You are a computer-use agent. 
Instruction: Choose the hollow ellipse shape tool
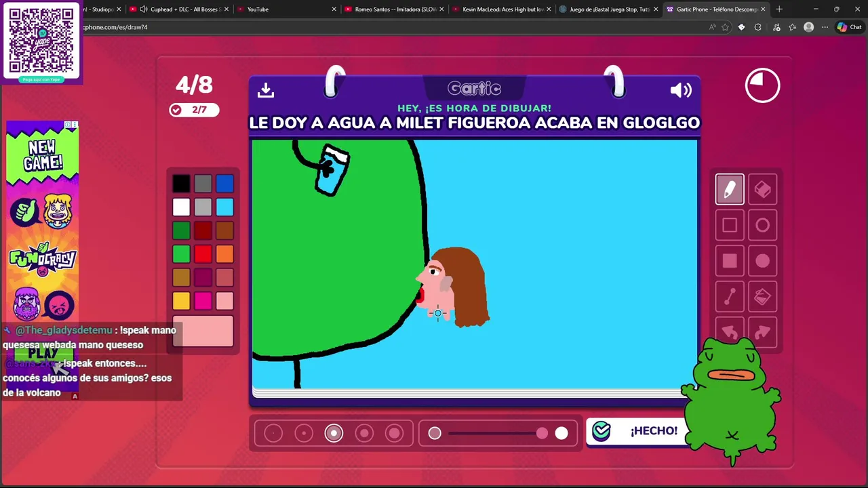pyautogui.click(x=763, y=225)
